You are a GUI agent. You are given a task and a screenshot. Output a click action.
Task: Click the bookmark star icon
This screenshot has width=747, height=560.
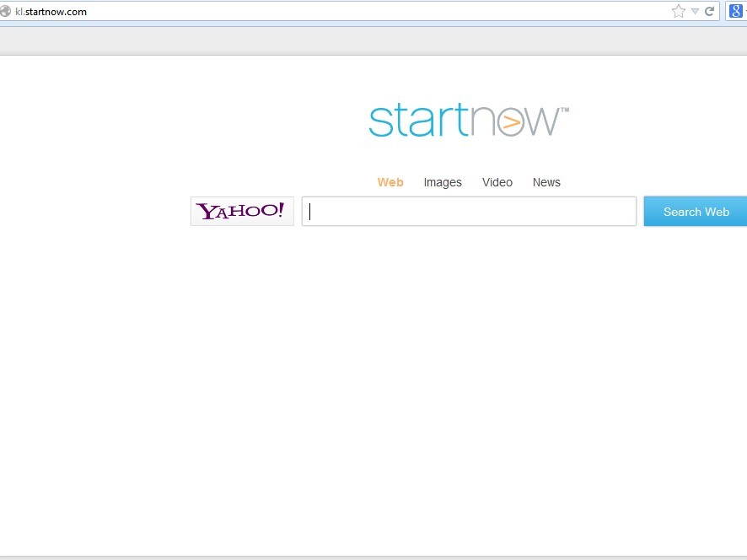679,12
